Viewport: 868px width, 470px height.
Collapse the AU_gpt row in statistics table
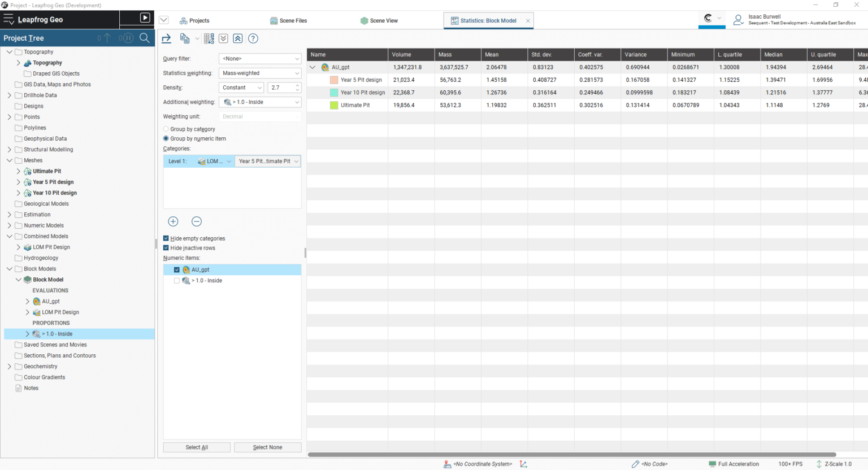tap(313, 67)
